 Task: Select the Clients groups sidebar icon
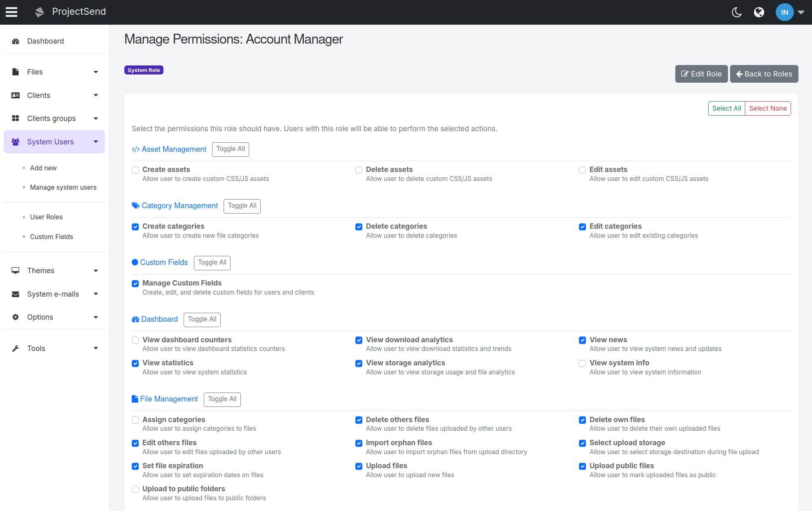16,118
